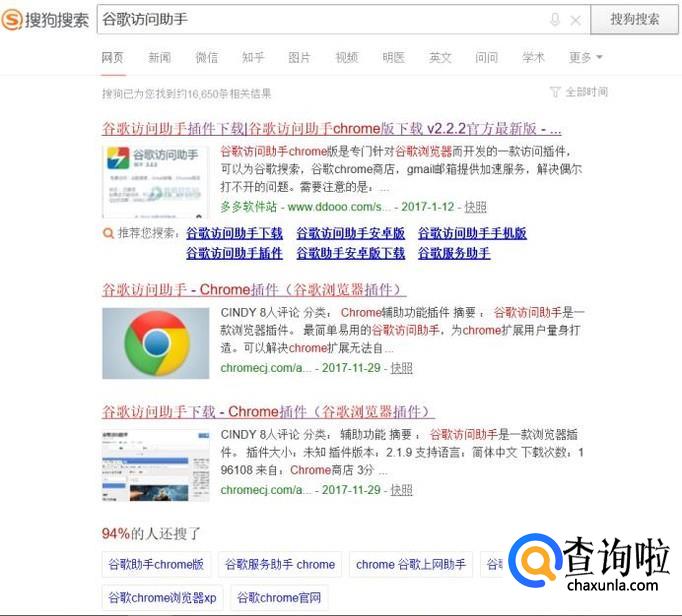682x616 pixels.
Task: Open the 谷歌访问助手 - Chrome插件 result title
Action: tap(254, 290)
